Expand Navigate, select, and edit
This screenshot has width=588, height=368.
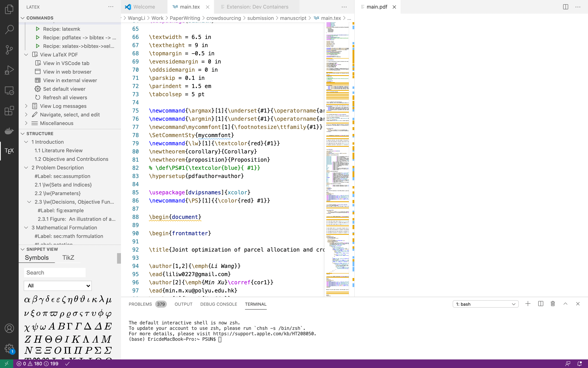click(26, 115)
